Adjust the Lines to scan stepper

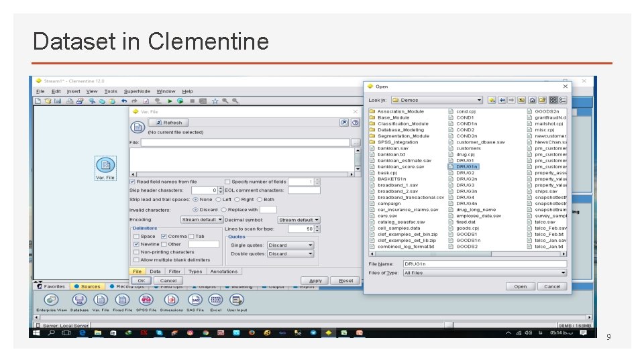[x=317, y=229]
